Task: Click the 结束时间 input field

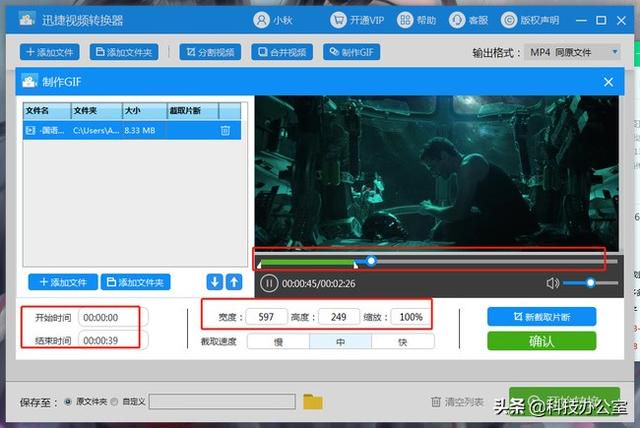Action: [x=113, y=340]
